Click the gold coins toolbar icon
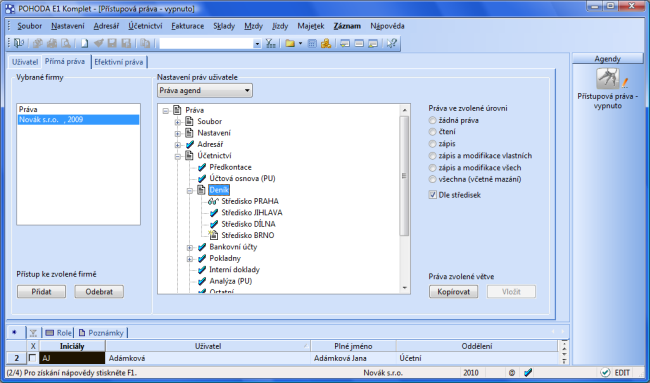Screen dimensions: 650x383 coord(326,43)
